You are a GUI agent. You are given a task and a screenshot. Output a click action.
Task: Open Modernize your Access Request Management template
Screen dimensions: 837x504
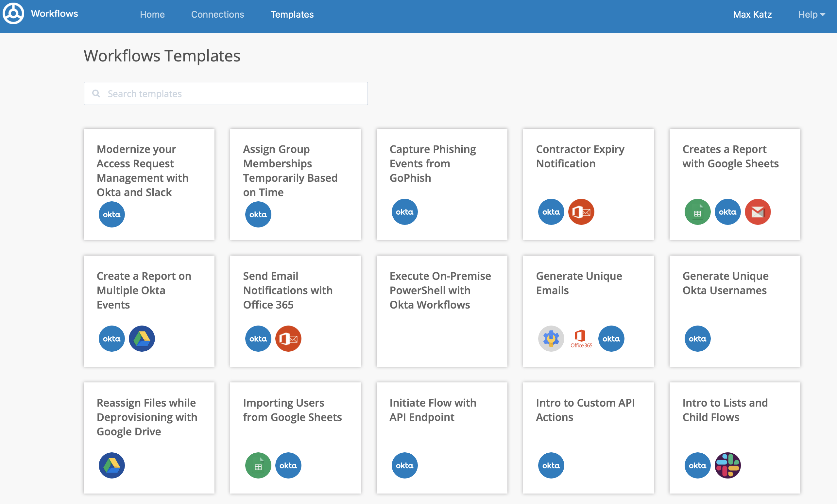coord(142,171)
